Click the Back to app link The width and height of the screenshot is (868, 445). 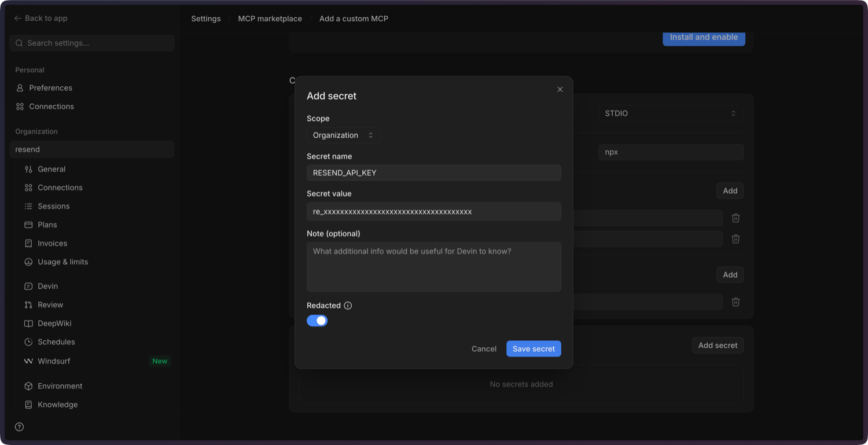tap(41, 19)
